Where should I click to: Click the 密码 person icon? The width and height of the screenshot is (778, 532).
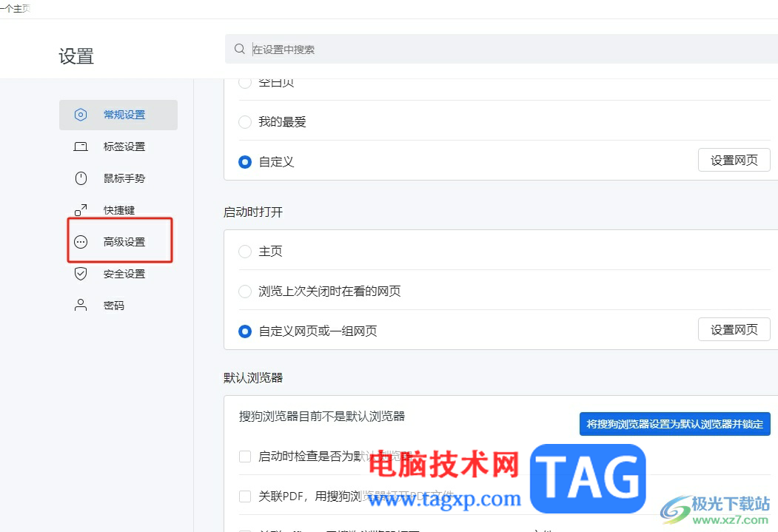tap(81, 306)
